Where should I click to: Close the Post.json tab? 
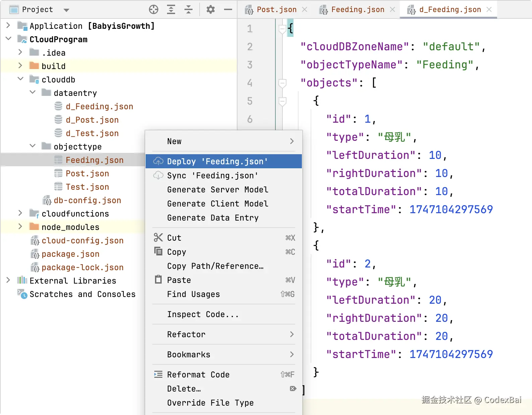click(305, 9)
